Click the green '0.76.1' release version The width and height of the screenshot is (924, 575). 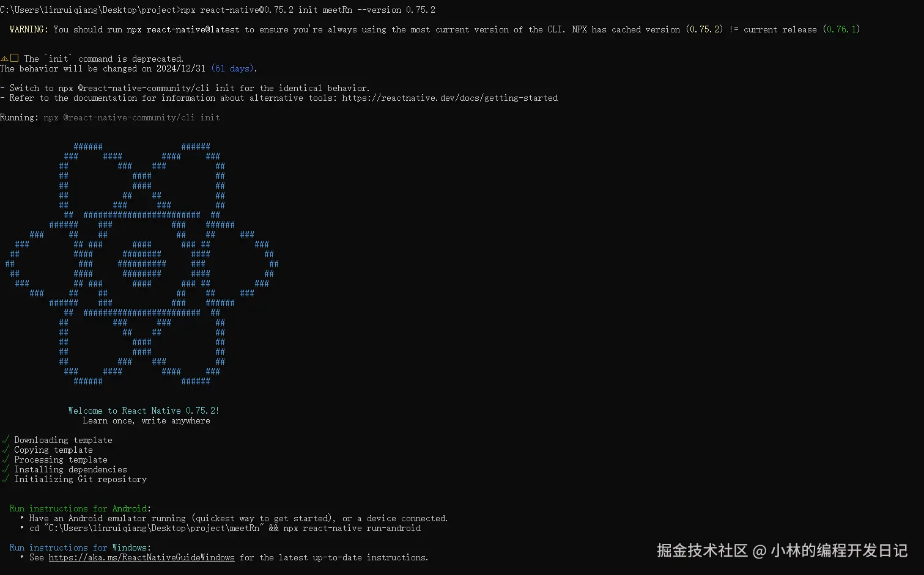[841, 29]
